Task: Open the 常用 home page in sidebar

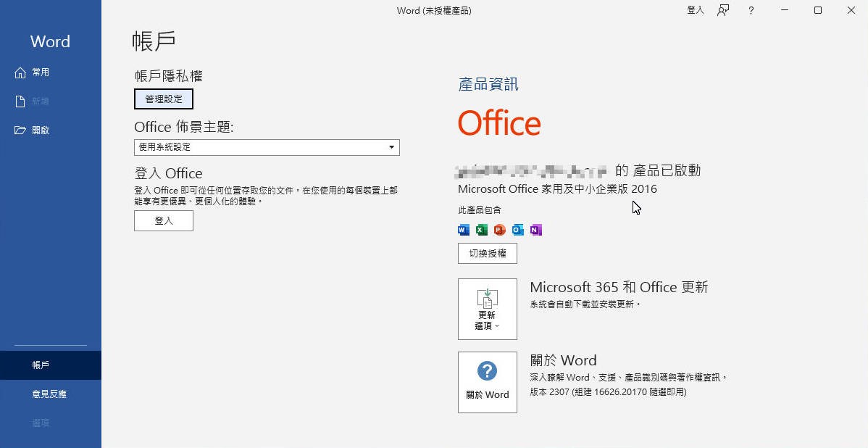Action: 51,72
